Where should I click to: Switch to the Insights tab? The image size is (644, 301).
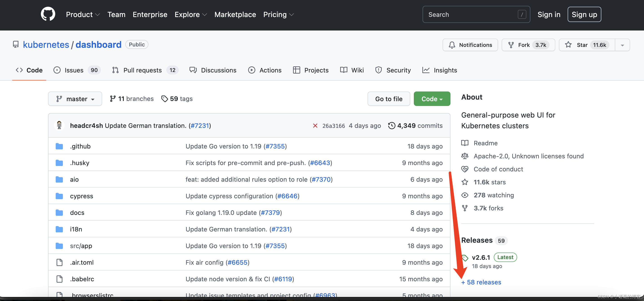[x=439, y=70]
